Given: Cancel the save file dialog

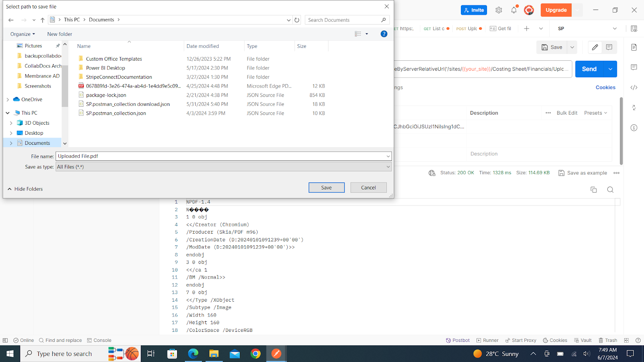Looking at the screenshot, I should (368, 187).
